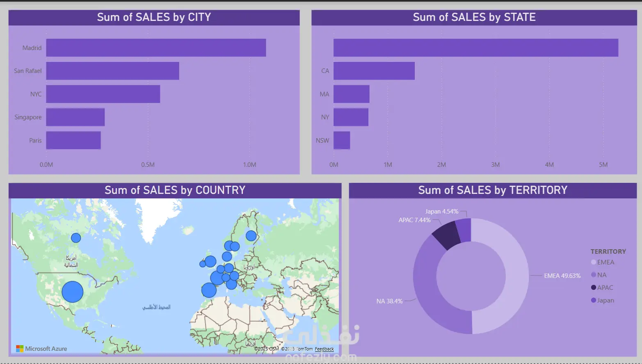Image resolution: width=642 pixels, height=364 pixels.
Task: Highlight the Singapore sales bar
Action: 75,117
